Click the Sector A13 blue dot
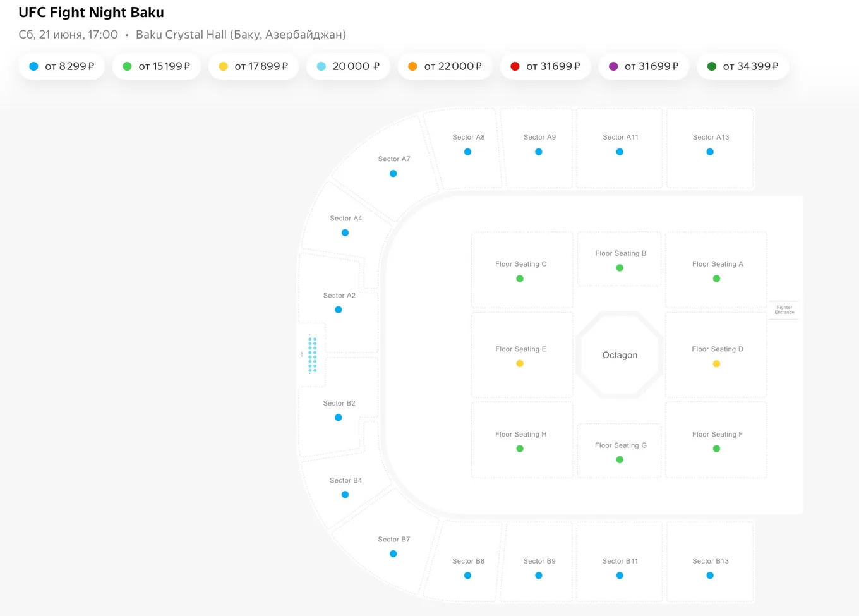Screen dimensions: 859x616 point(710,152)
